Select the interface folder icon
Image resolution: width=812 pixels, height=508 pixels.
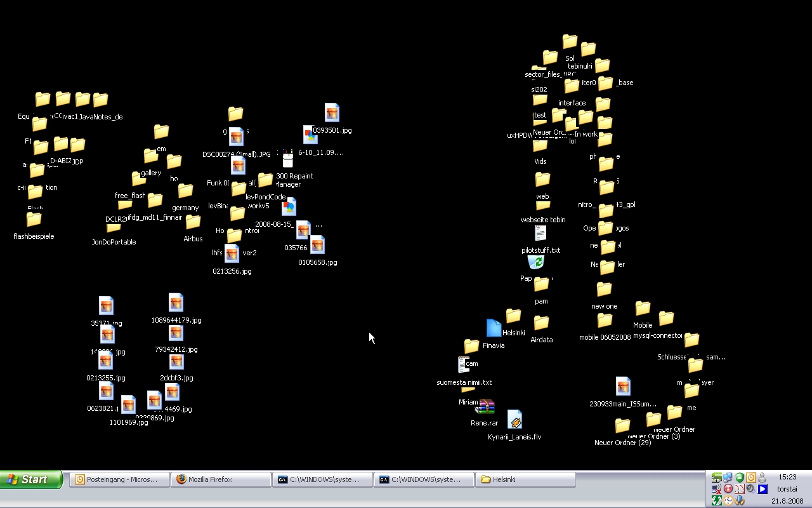572,86
